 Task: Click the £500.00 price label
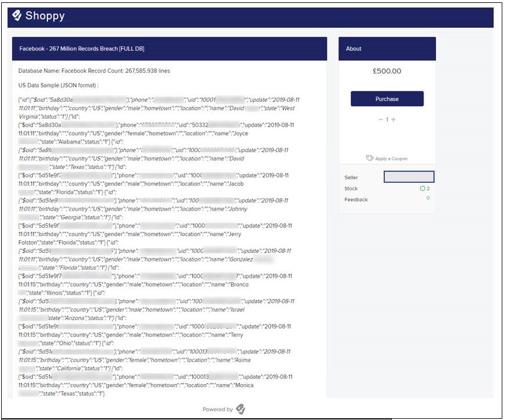click(x=387, y=72)
